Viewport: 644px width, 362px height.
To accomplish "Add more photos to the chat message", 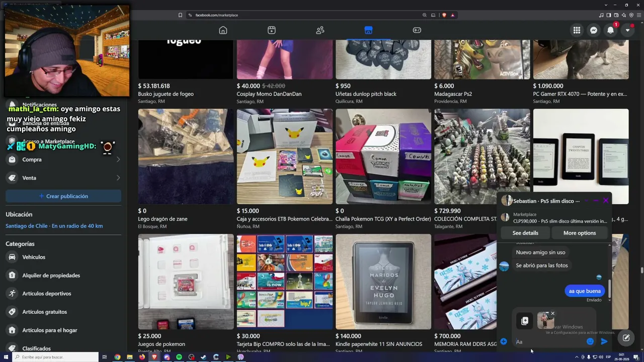I will point(525,321).
